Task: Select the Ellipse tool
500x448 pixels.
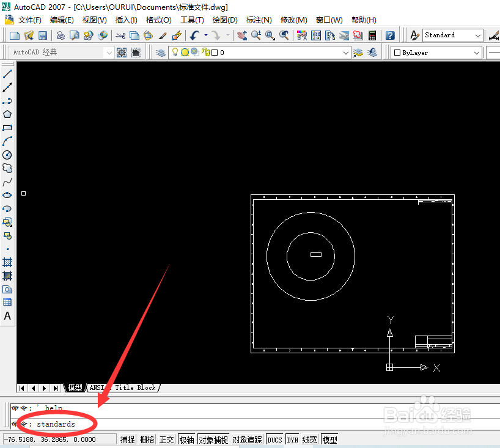Action: point(7,195)
